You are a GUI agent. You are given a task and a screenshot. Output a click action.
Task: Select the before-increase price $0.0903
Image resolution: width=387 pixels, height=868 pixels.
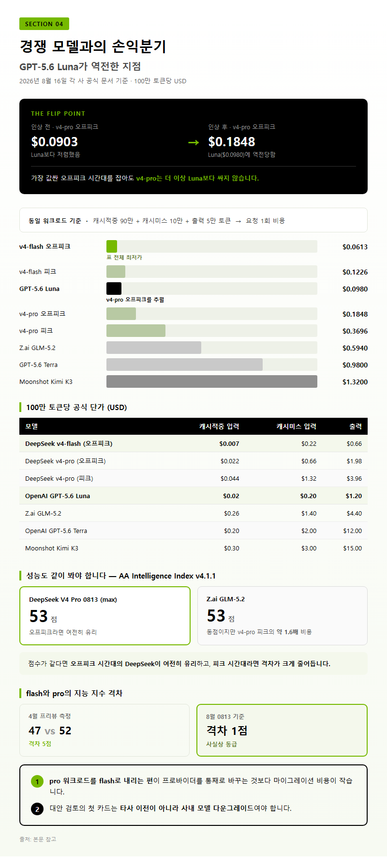pos(55,141)
